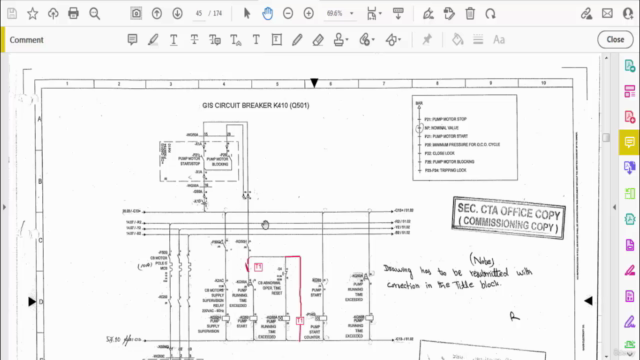Screen dimensions: 640x360
Task: Add a sticky note comment
Action: (132, 39)
